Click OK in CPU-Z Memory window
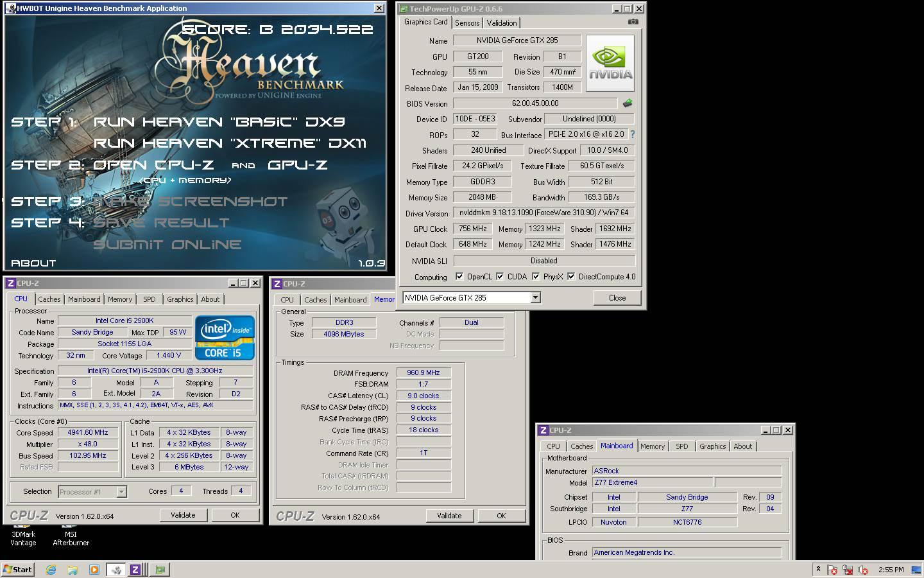 [501, 516]
